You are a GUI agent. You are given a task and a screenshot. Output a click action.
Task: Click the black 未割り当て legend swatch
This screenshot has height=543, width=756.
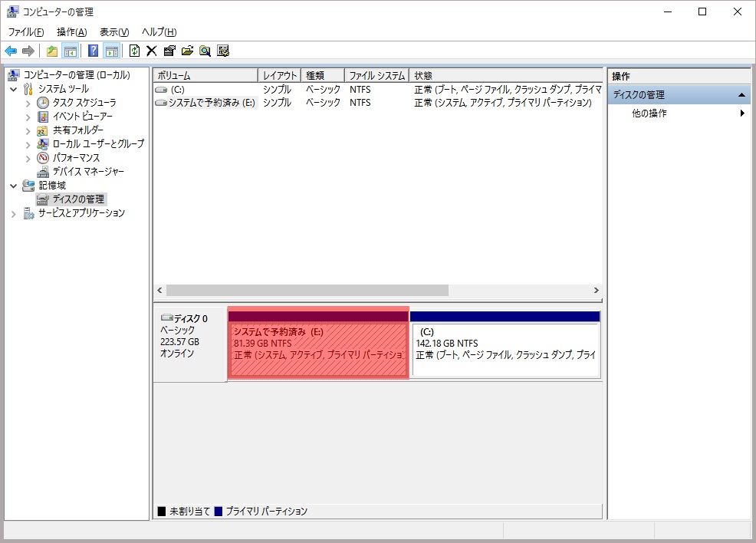point(162,512)
